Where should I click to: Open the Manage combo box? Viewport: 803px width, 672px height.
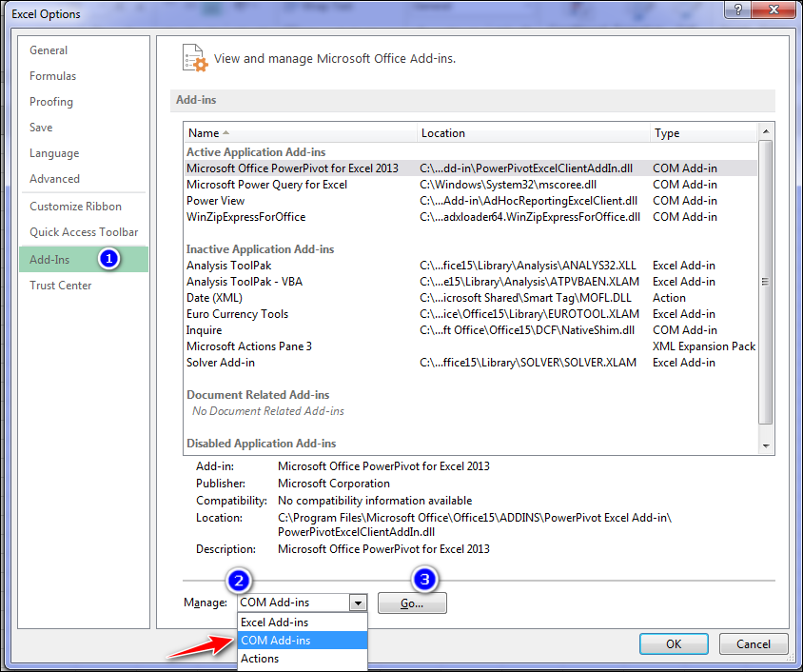[358, 602]
